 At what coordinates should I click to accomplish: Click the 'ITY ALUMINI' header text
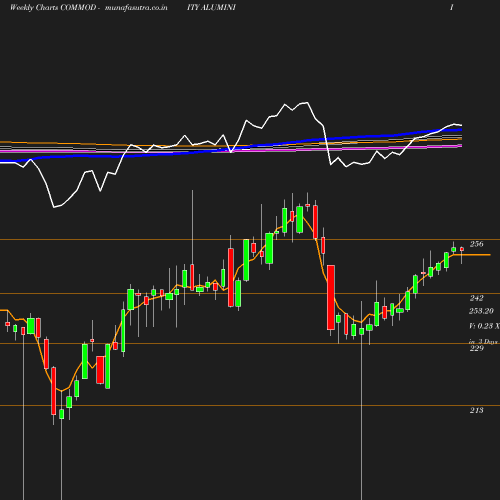[x=211, y=7]
